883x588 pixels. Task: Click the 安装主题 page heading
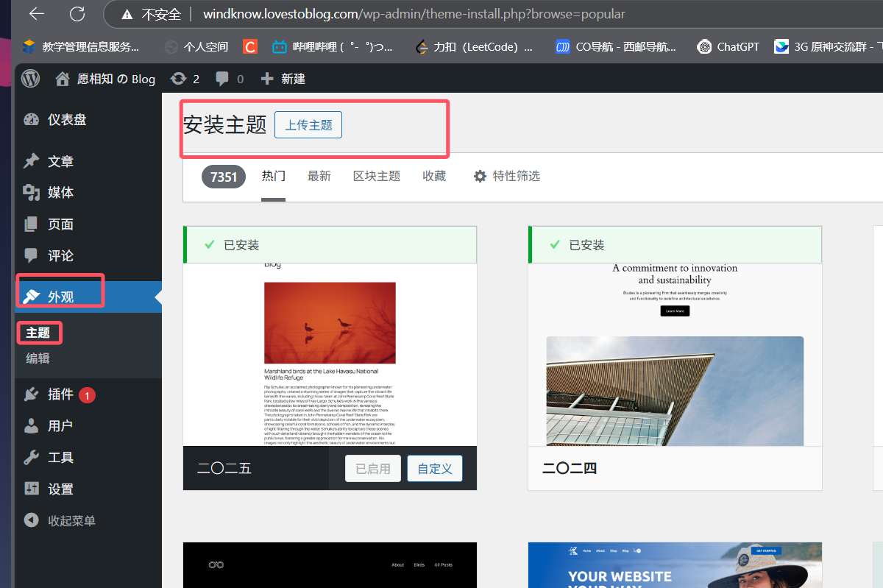[224, 125]
